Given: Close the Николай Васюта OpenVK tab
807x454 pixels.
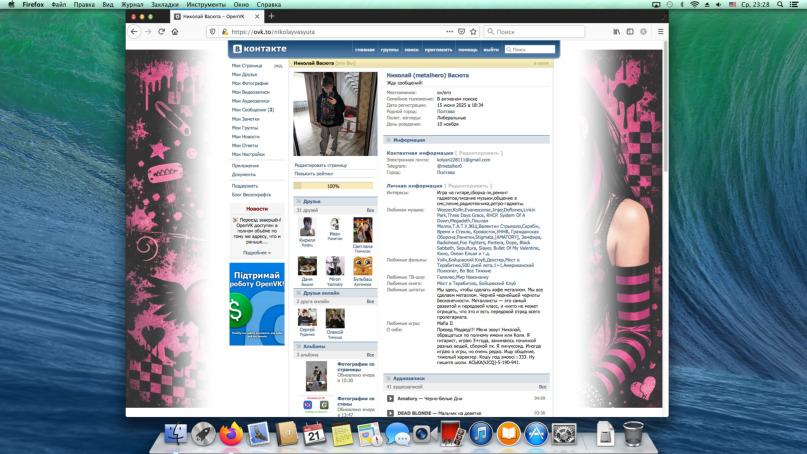Looking at the screenshot, I should pos(257,16).
